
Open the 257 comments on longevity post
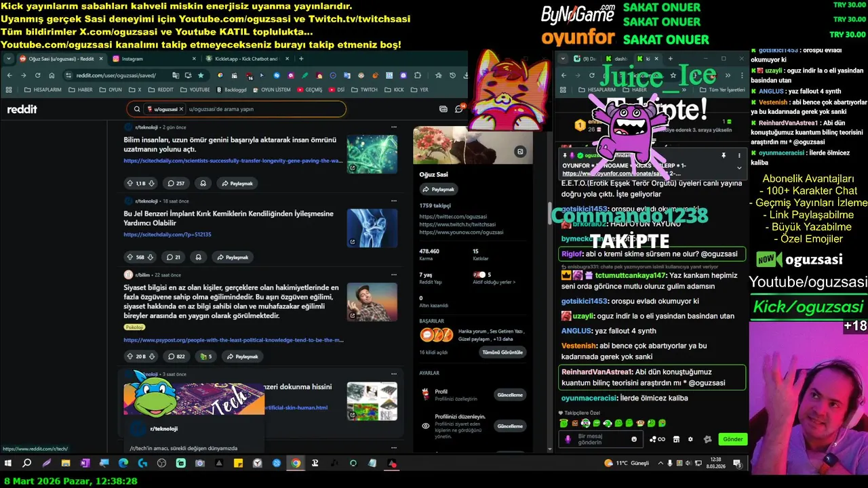(176, 183)
